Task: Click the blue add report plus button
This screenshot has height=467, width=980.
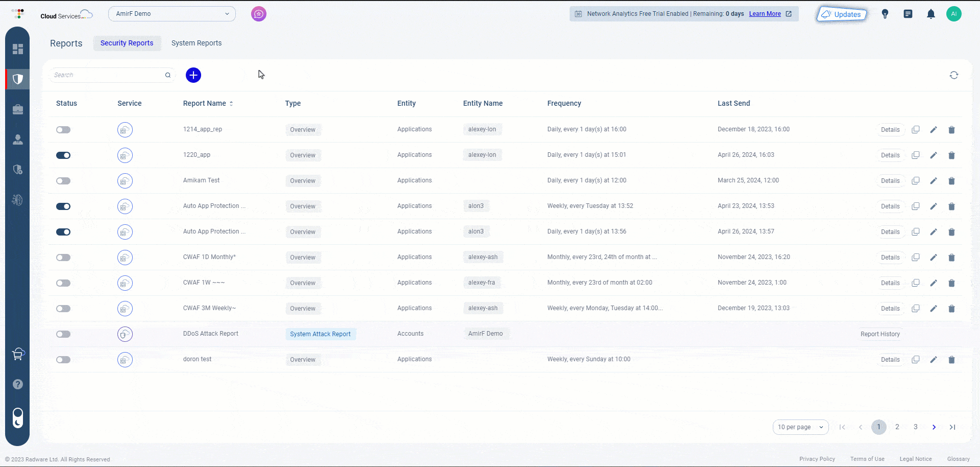Action: [193, 75]
